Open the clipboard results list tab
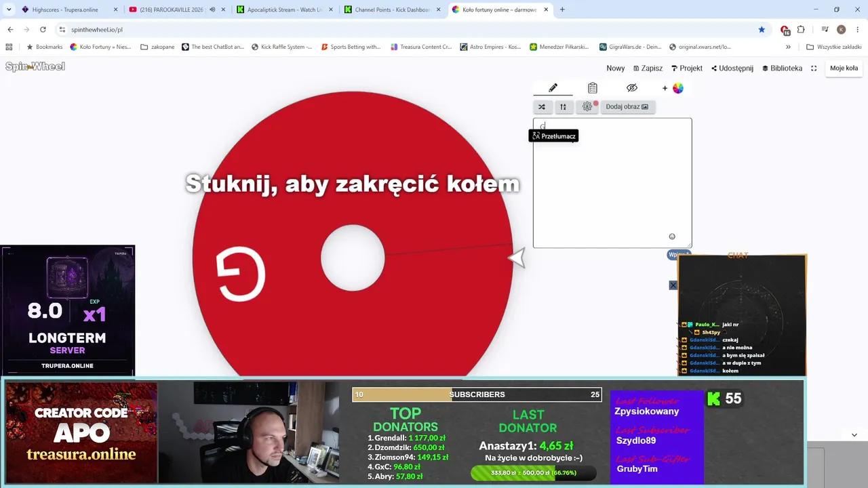This screenshot has width=868, height=488. [x=592, y=88]
